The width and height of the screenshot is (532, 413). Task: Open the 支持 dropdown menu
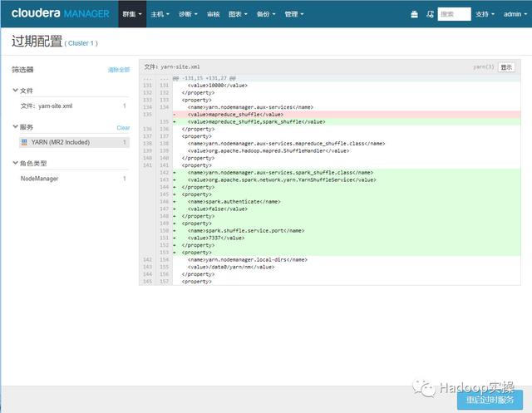coord(485,14)
